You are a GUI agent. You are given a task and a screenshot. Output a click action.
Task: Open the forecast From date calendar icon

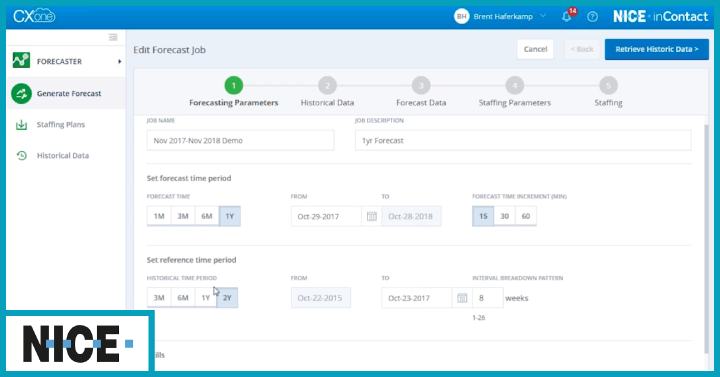pyautogui.click(x=371, y=216)
